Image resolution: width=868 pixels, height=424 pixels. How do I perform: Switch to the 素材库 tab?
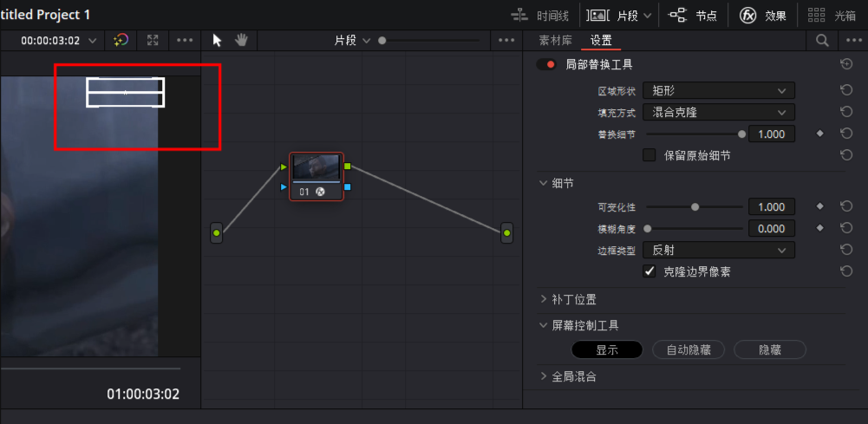click(555, 41)
